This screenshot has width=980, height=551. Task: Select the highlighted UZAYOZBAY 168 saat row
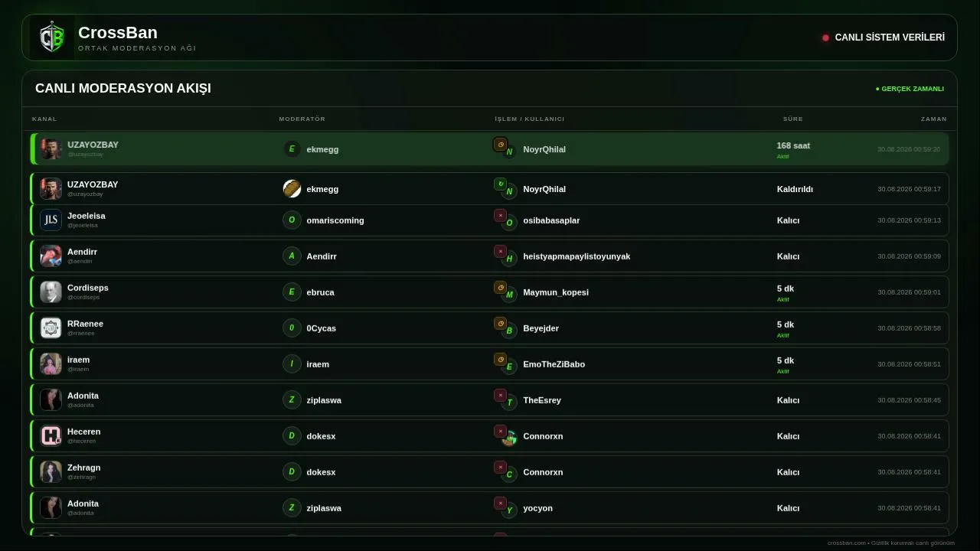click(489, 149)
